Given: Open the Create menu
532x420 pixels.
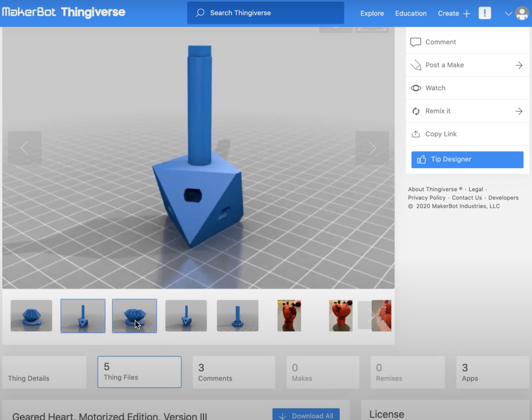Looking at the screenshot, I should (448, 13).
